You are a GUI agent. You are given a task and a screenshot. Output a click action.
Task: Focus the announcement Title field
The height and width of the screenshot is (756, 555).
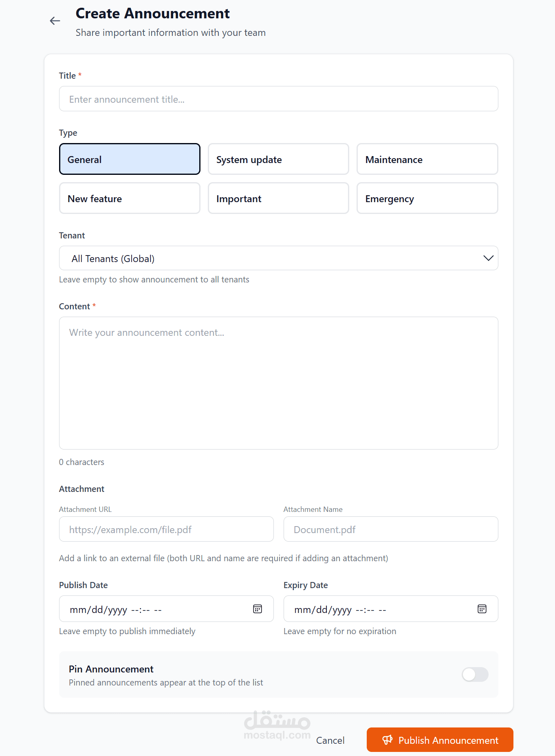click(278, 99)
